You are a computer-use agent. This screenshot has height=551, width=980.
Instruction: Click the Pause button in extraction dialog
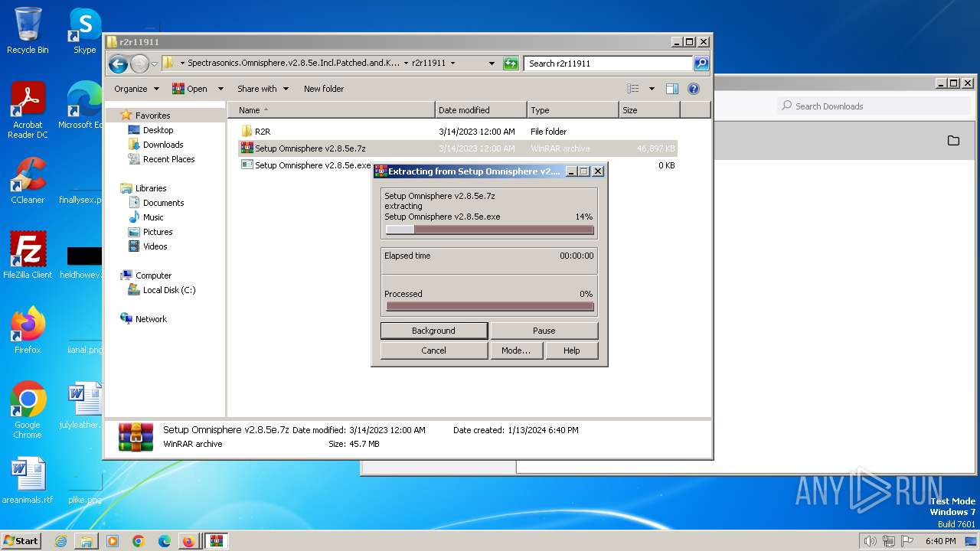coord(544,331)
